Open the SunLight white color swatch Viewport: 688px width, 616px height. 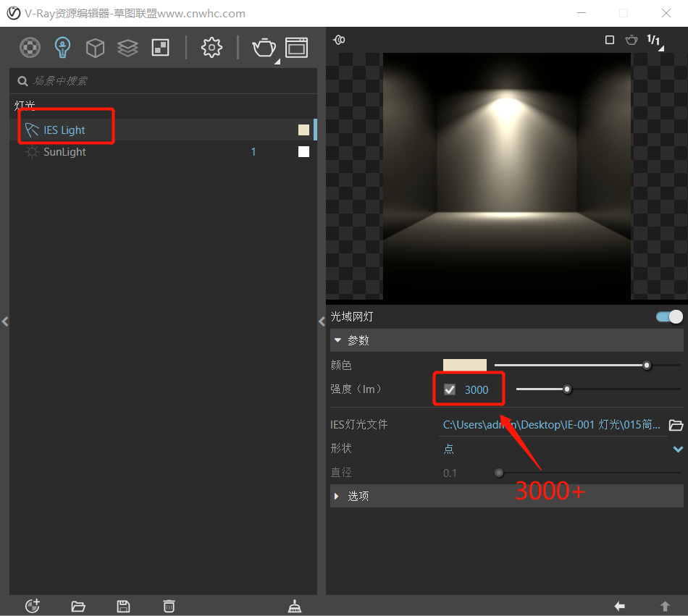point(303,152)
